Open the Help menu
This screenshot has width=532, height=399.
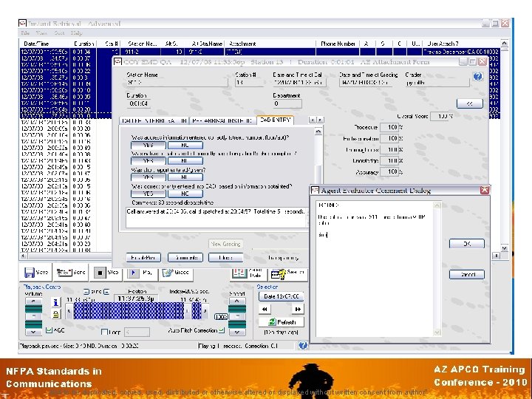(x=76, y=33)
